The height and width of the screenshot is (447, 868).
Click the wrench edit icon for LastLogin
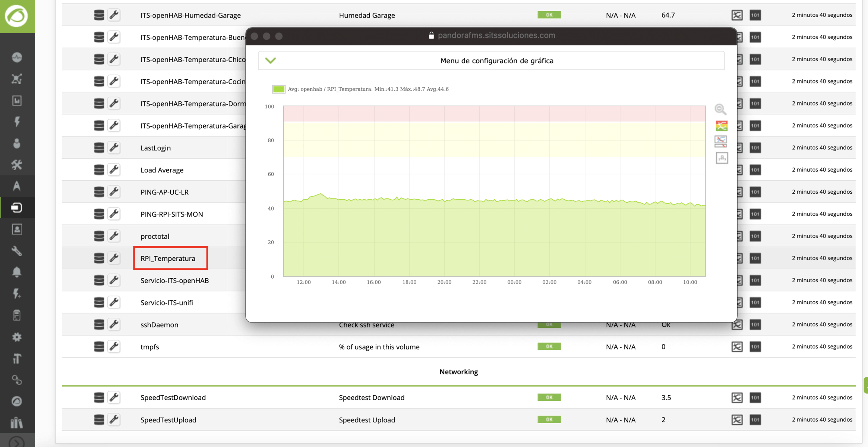tap(114, 148)
